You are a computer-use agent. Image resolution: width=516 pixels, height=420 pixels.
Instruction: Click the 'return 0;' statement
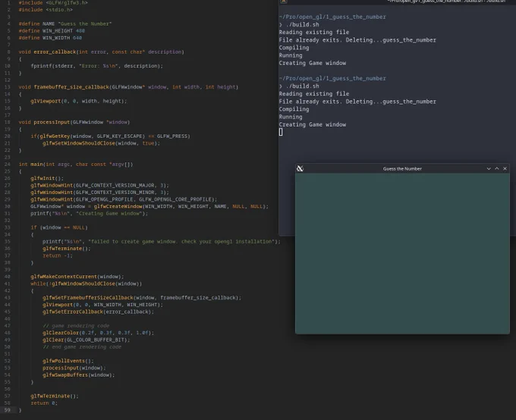(x=44, y=403)
